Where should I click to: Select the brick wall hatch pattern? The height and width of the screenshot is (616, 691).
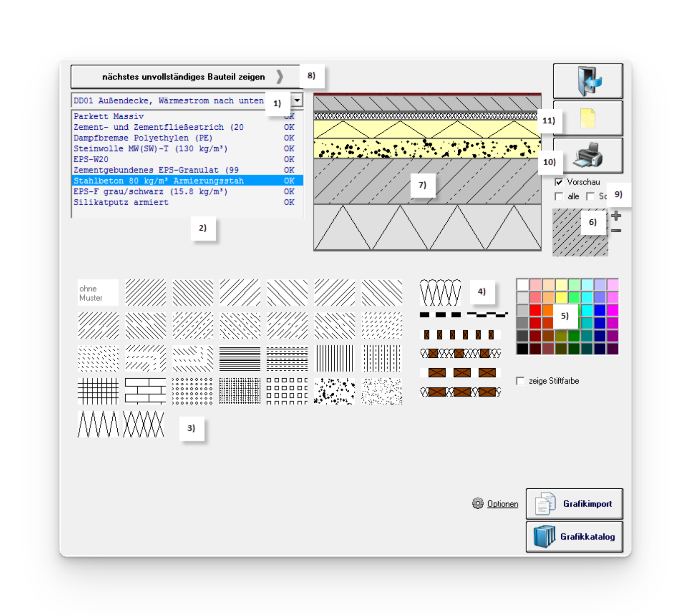145,391
